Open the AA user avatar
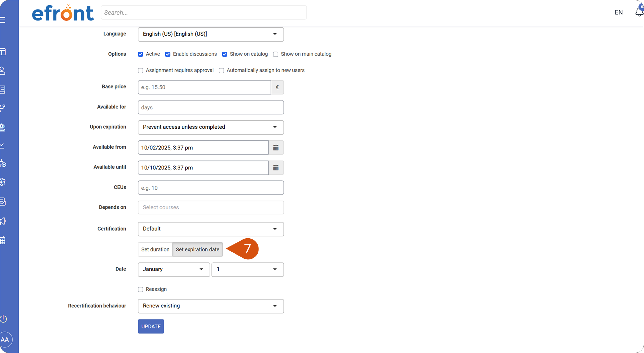Viewport: 644px width, 353px height. pyautogui.click(x=5, y=340)
